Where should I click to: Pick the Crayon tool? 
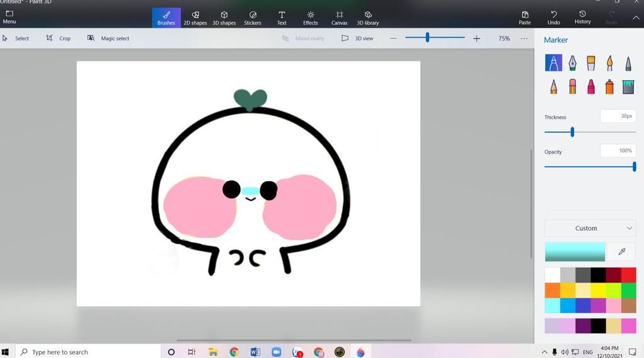(591, 87)
